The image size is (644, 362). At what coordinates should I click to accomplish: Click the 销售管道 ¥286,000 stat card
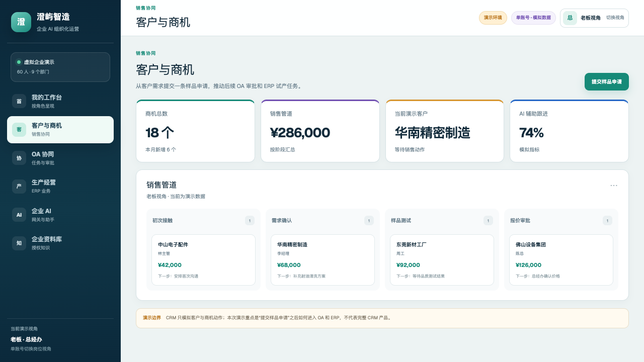pyautogui.click(x=320, y=131)
